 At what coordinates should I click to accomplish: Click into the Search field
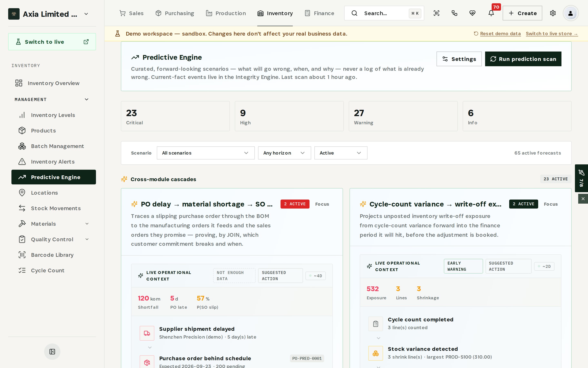pos(384,13)
